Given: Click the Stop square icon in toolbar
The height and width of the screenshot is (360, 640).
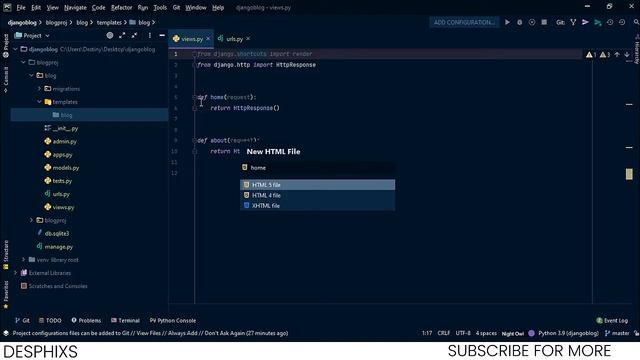Looking at the screenshot, I should pyautogui.click(x=544, y=22).
